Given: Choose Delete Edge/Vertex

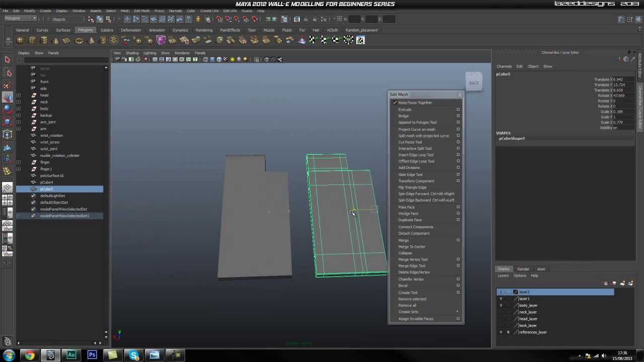Looking at the screenshot, I should 414,272.
